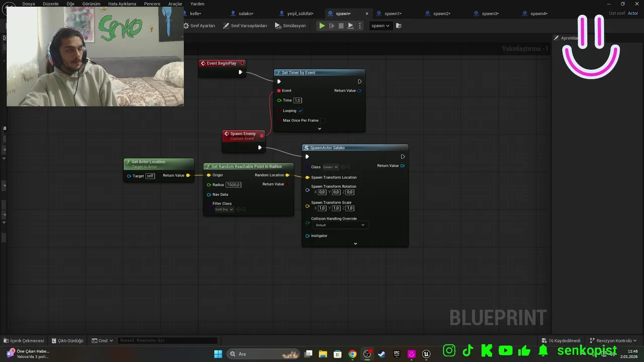Click the SpawnActor execution output pin
The width and height of the screenshot is (644, 362).
click(x=403, y=156)
